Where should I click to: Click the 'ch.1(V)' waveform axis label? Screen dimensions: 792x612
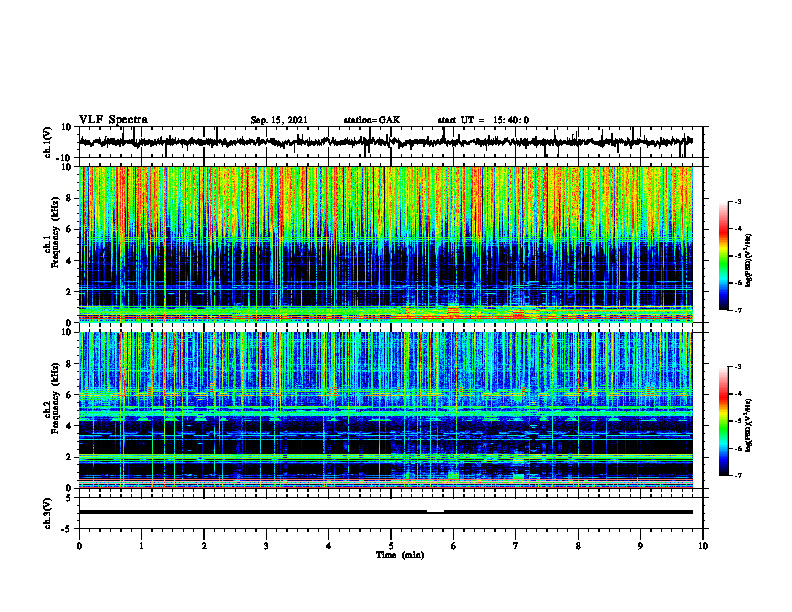47,142
